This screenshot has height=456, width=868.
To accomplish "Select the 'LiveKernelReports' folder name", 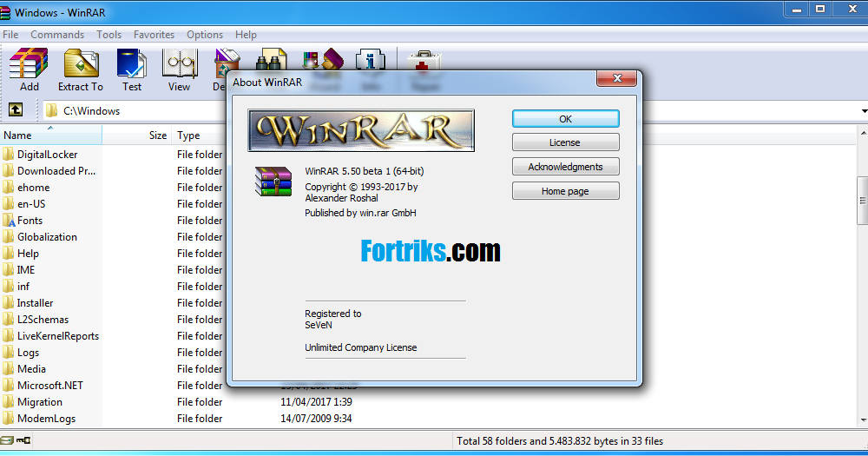I will tap(58, 336).
